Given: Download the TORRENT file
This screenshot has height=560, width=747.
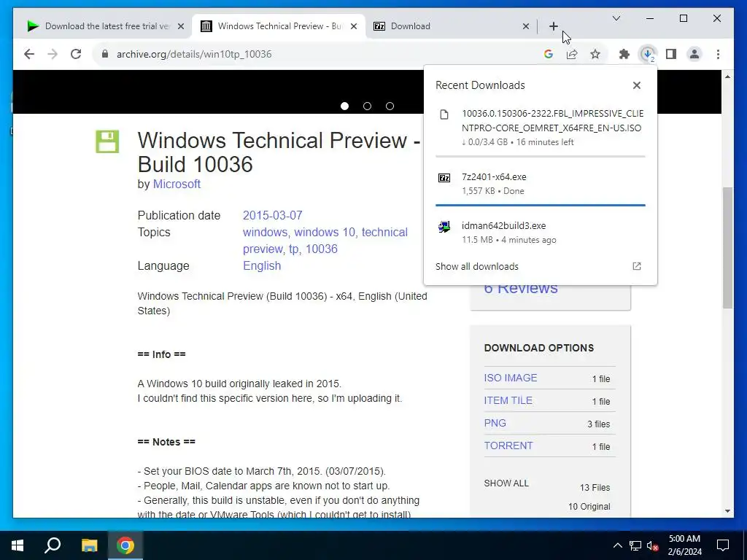Looking at the screenshot, I should point(508,446).
